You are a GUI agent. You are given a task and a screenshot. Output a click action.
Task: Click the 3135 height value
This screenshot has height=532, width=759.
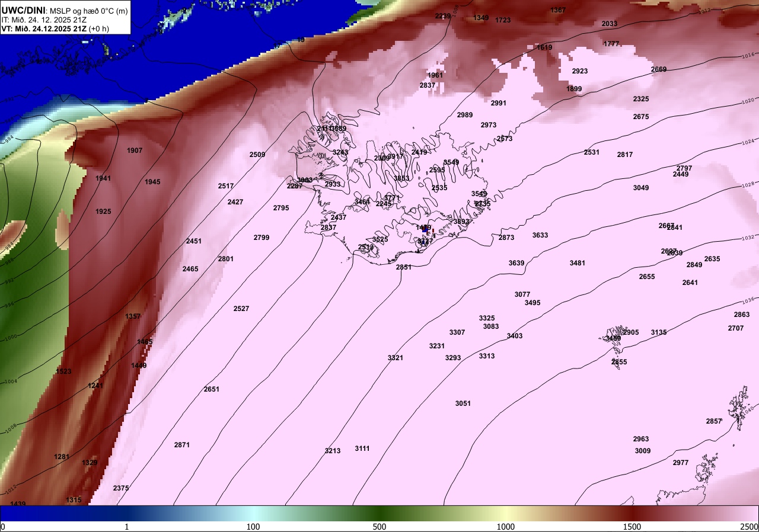pyautogui.click(x=659, y=332)
